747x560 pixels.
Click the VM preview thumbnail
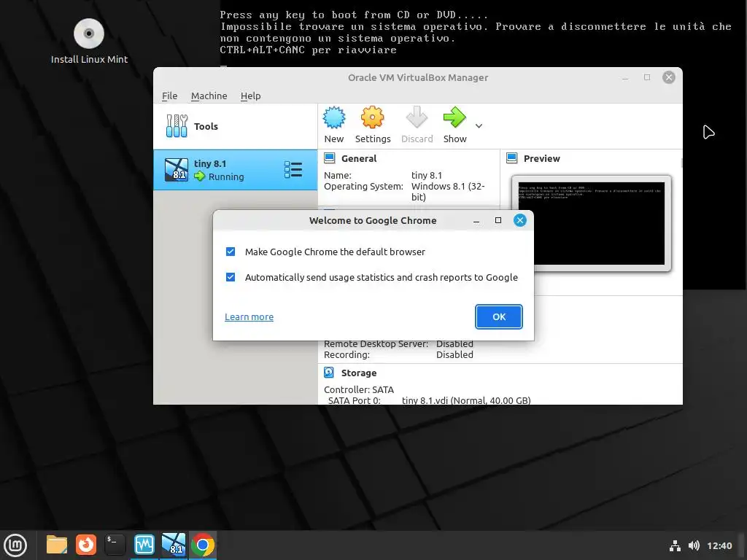(x=591, y=223)
